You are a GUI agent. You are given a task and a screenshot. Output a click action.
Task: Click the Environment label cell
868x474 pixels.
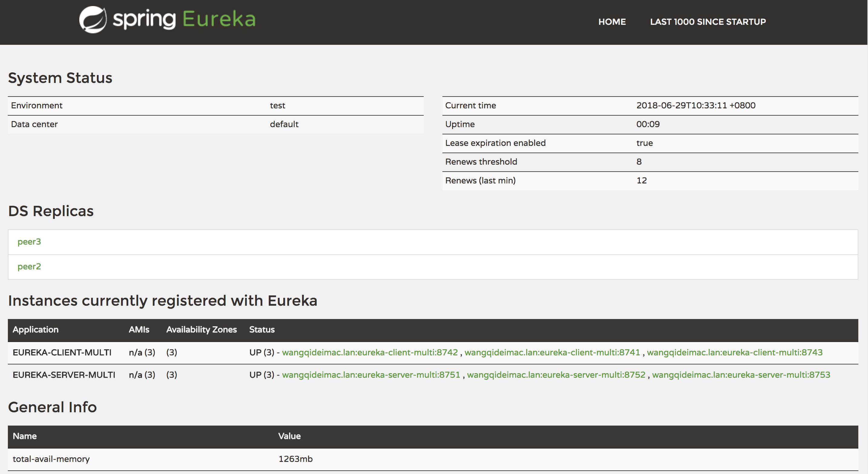coord(36,106)
